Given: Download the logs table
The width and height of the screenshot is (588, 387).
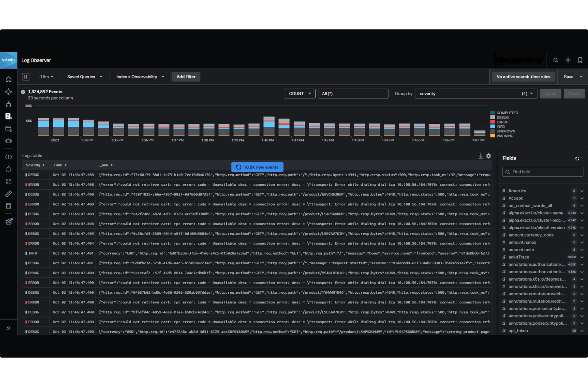Looking at the screenshot, I should click(x=480, y=156).
